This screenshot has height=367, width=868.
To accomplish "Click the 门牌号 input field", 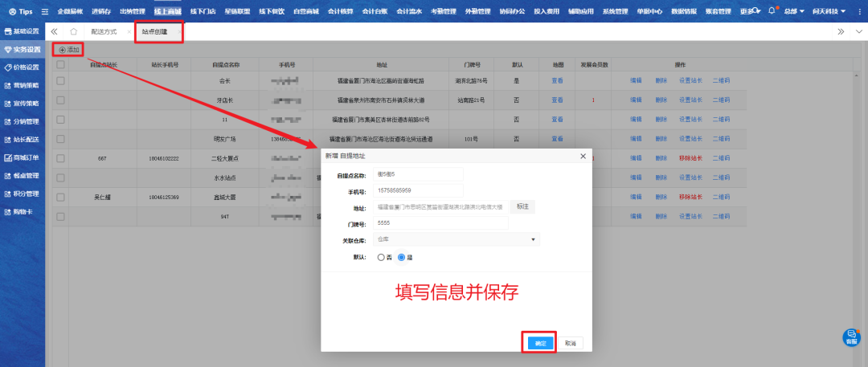I will 440,223.
